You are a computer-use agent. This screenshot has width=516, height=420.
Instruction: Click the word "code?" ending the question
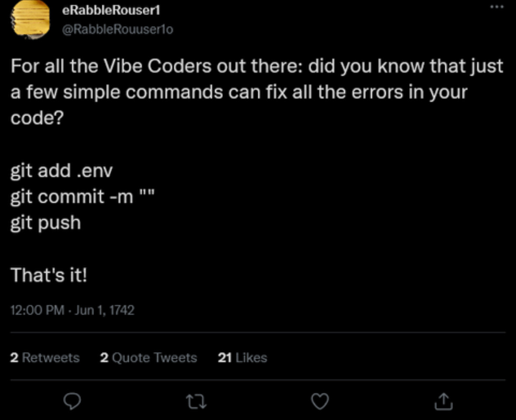(x=37, y=119)
